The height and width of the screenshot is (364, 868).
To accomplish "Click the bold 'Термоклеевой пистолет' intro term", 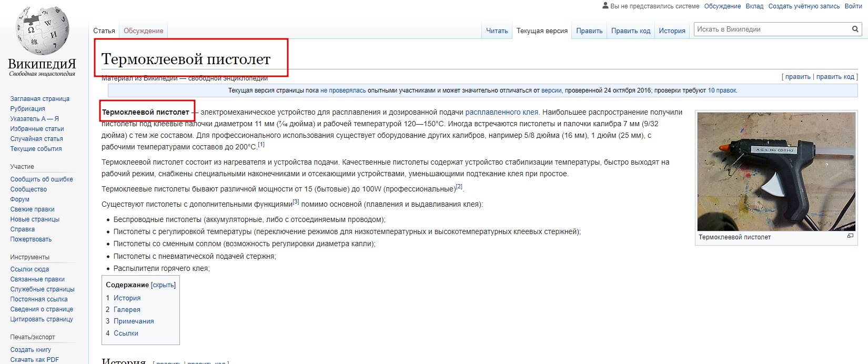I will point(146,112).
